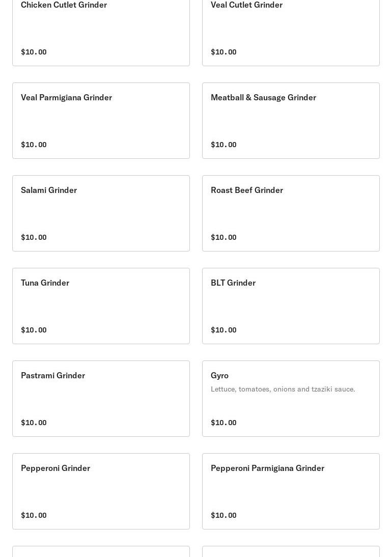This screenshot has height=557, width=392.
Task: Open the Tuna Grinder item
Action: [x=101, y=305]
